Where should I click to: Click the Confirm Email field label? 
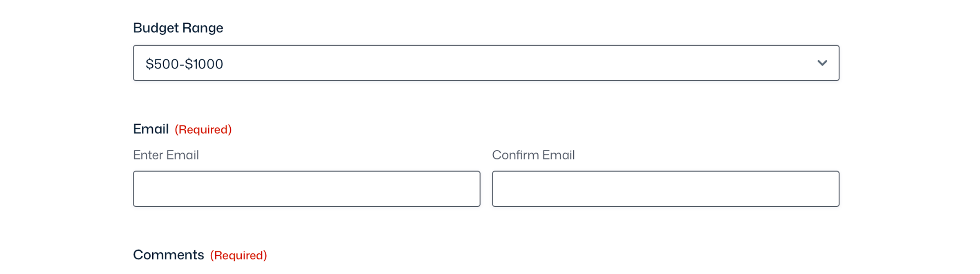533,155
